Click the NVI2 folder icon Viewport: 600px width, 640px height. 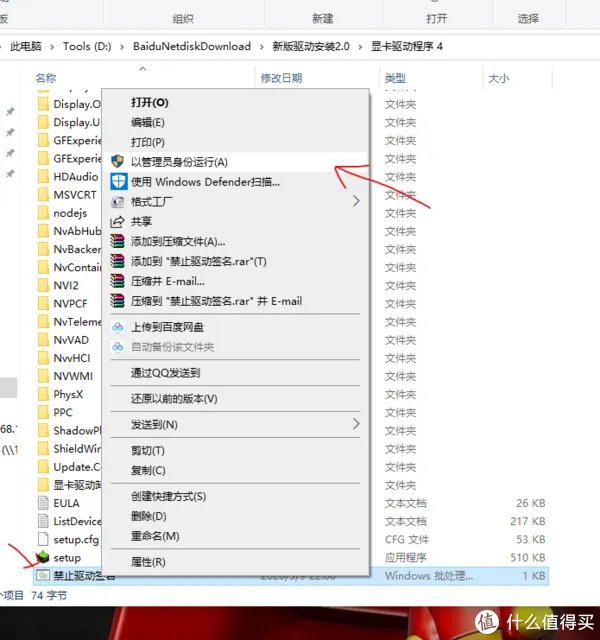click(43, 285)
